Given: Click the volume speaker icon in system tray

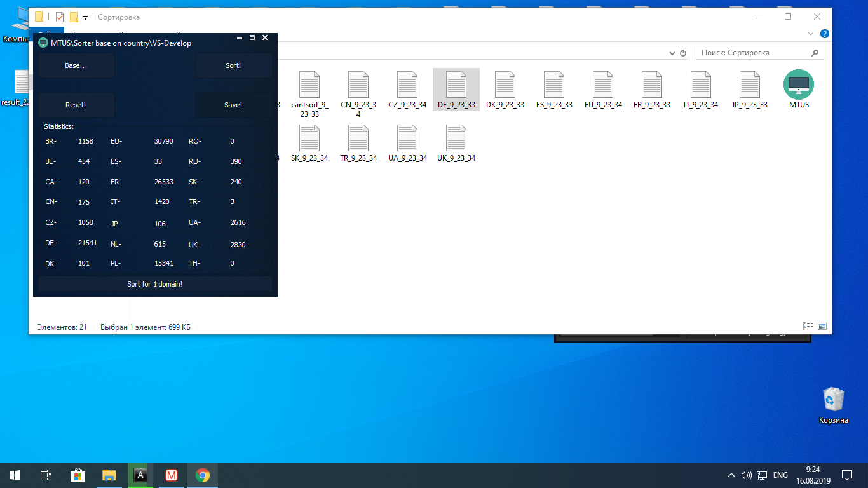Looking at the screenshot, I should pos(747,475).
